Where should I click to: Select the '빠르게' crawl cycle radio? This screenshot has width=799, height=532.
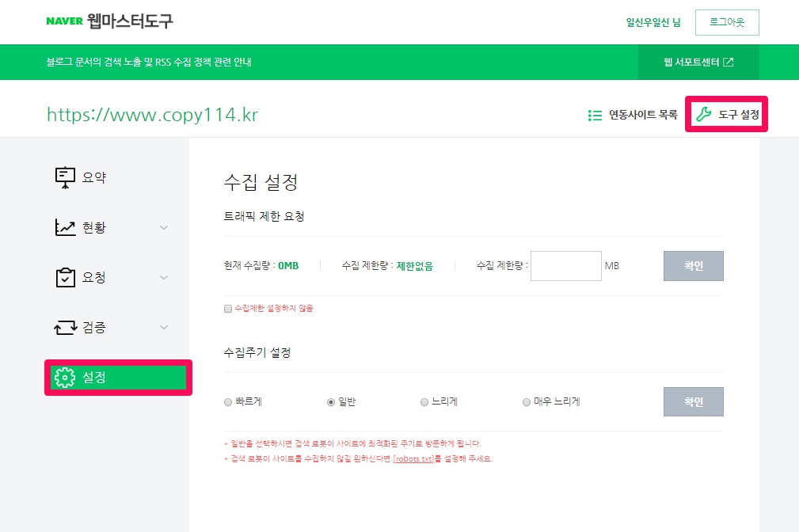click(228, 402)
